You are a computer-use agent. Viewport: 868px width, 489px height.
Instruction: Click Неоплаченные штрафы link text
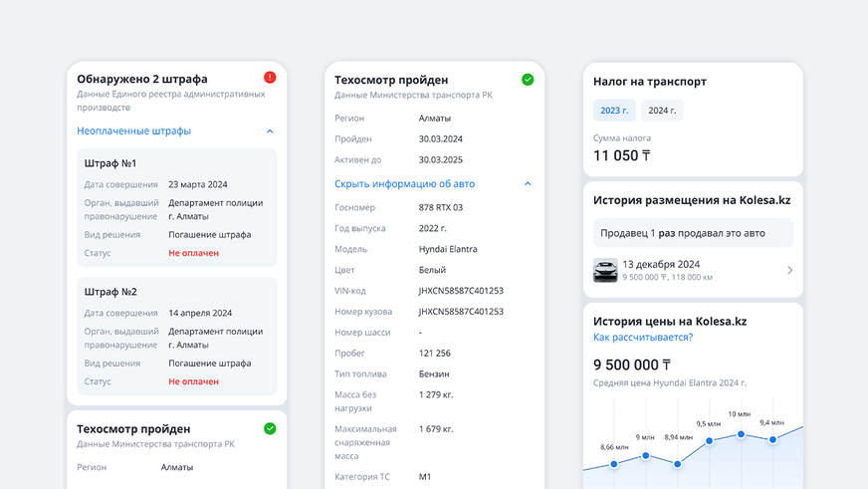tap(133, 131)
